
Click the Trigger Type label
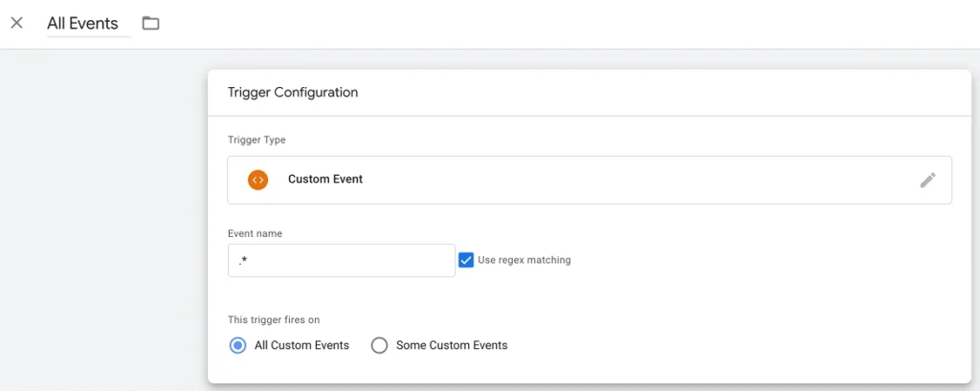click(256, 140)
